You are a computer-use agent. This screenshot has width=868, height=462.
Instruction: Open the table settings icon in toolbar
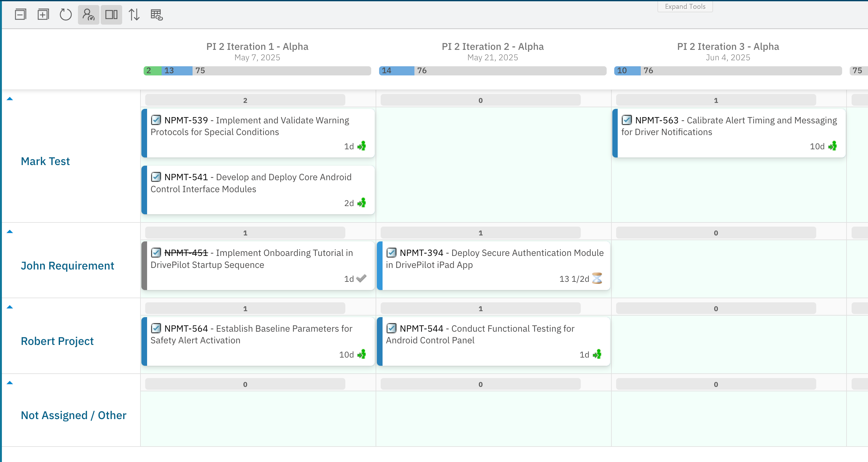click(156, 15)
